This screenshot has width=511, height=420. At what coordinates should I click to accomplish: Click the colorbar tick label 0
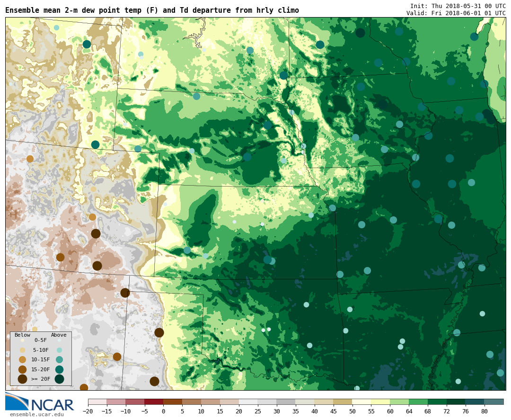(x=164, y=411)
